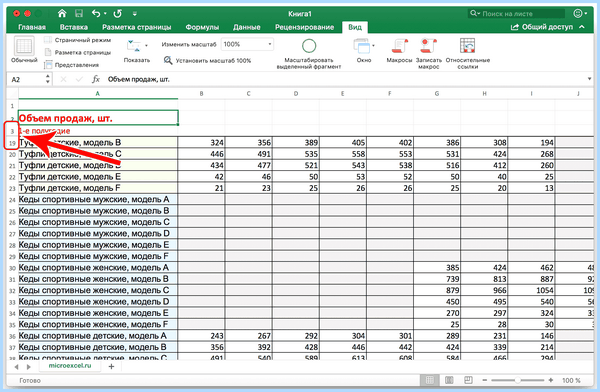This screenshot has height=392, width=600.
Task: Click cell with value 1054
Action: pos(531,290)
